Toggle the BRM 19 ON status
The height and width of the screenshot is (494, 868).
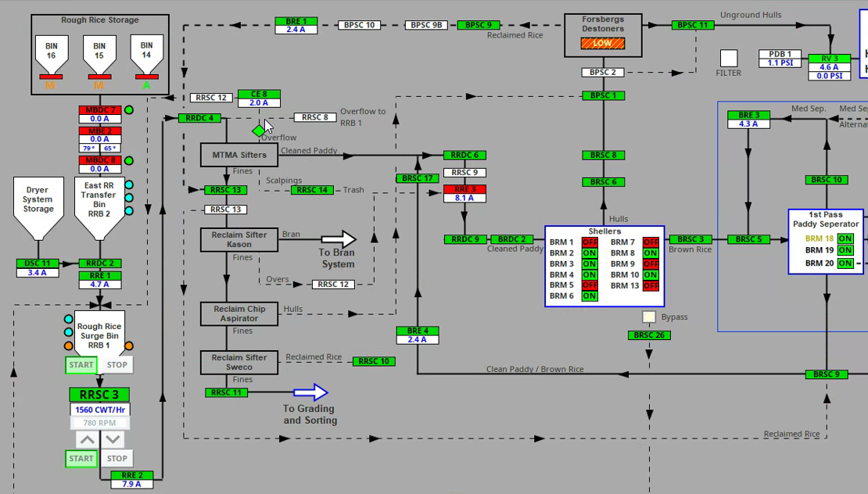[x=845, y=250]
